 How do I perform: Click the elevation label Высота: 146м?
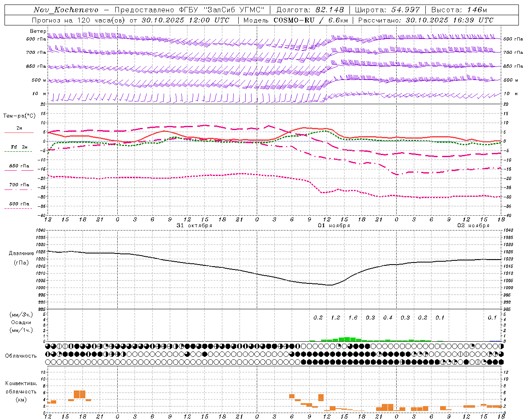point(459,10)
